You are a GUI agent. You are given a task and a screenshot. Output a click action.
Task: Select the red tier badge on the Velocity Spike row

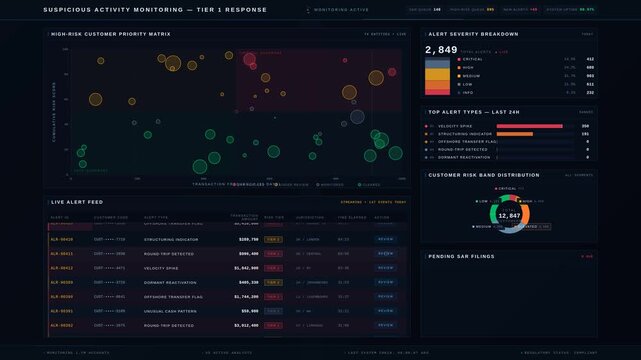pos(273,268)
